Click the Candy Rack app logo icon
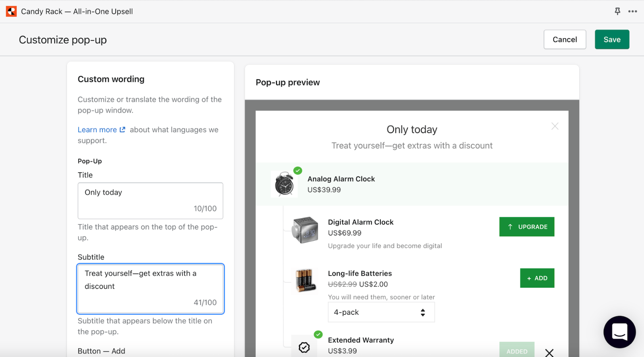Viewport: 644px width, 357px height. pyautogui.click(x=11, y=11)
